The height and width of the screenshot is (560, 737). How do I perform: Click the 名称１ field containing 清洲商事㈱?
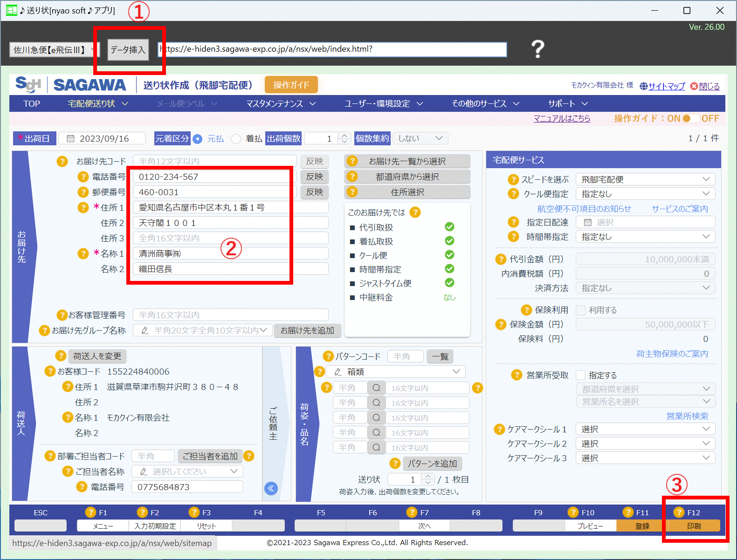pyautogui.click(x=231, y=253)
